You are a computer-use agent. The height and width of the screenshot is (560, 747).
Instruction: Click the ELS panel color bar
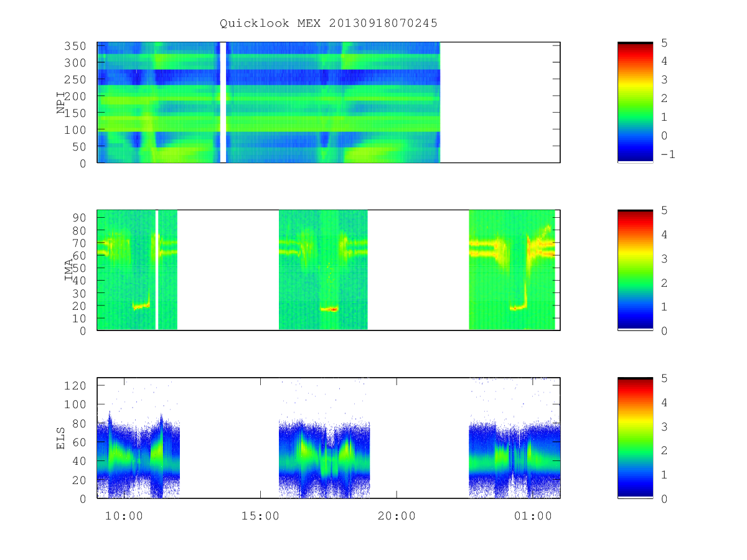click(x=635, y=437)
